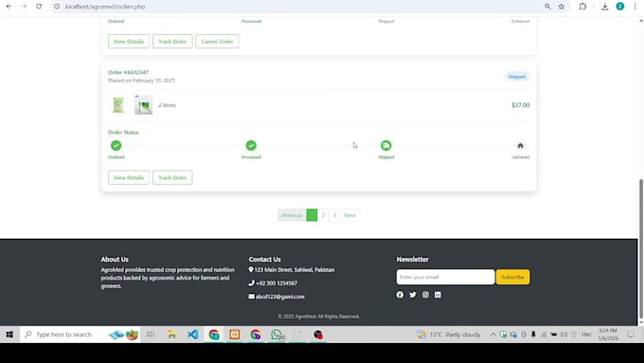View Details next to the Cancel Order button

click(x=129, y=42)
